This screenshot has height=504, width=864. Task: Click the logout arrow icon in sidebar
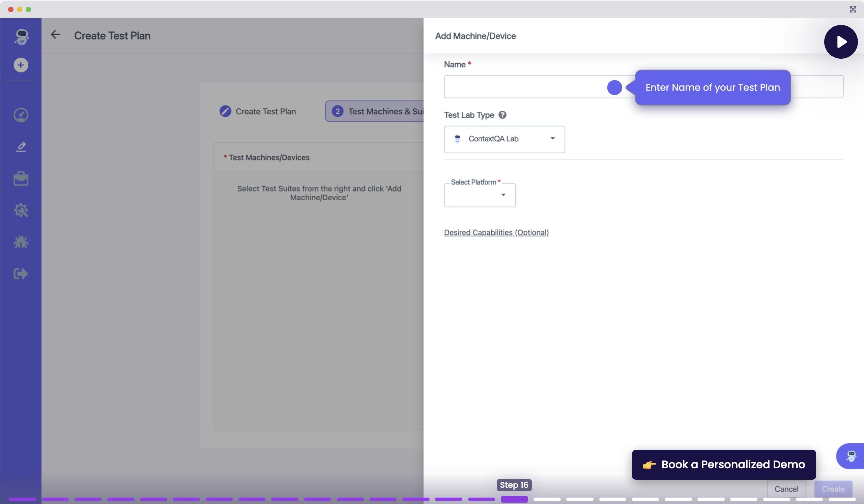pyautogui.click(x=21, y=274)
